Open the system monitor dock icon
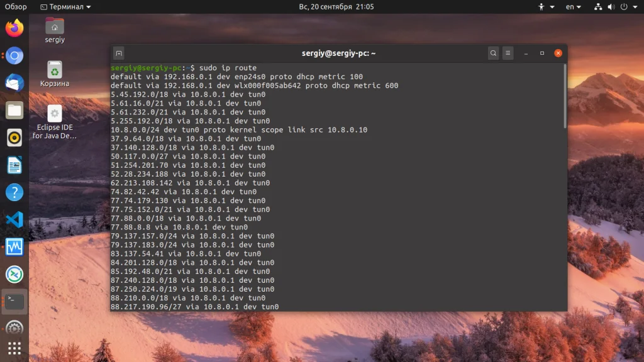This screenshot has width=644, height=362. pyautogui.click(x=14, y=247)
